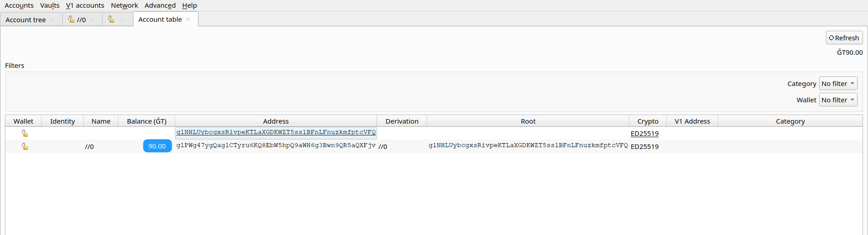Screen dimensions: 868x235
Task: Close the unnamed lock tab
Action: coord(123,19)
